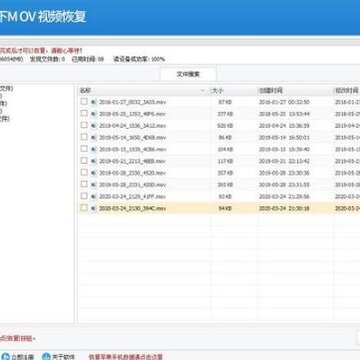Screen dimensions: 360x360
Task: Click the 关于软件 (about software) icon
Action: click(x=46, y=356)
